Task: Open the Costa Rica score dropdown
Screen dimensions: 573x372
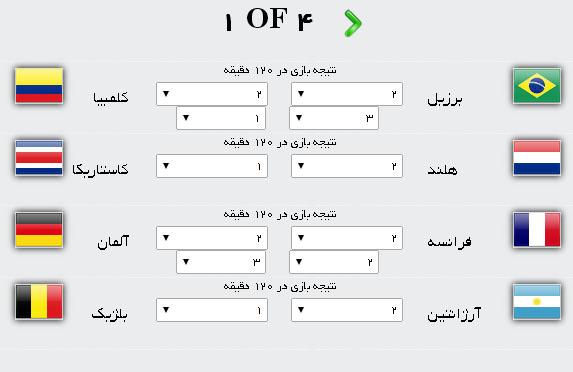Action: pos(212,166)
